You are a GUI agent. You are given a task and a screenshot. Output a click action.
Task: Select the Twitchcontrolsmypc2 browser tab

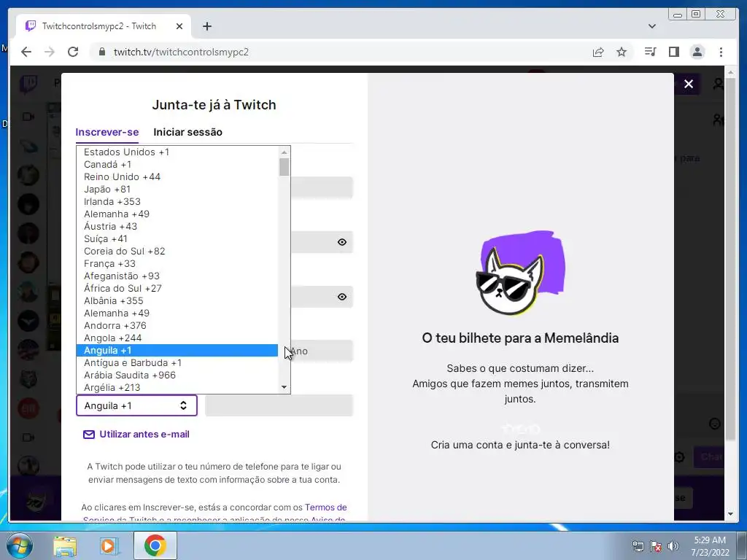coord(104,26)
